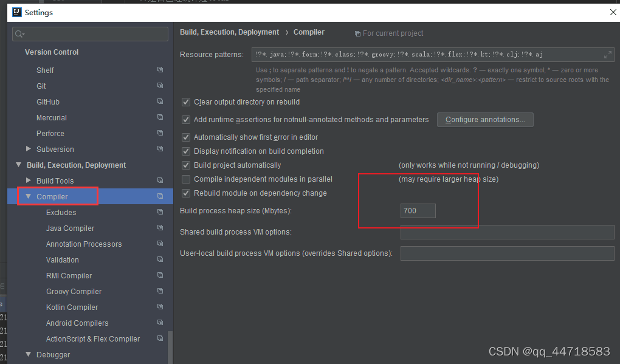Viewport: 620px width, 364px height.
Task: Click the icon beside GitHub entry
Action: pos(160,101)
